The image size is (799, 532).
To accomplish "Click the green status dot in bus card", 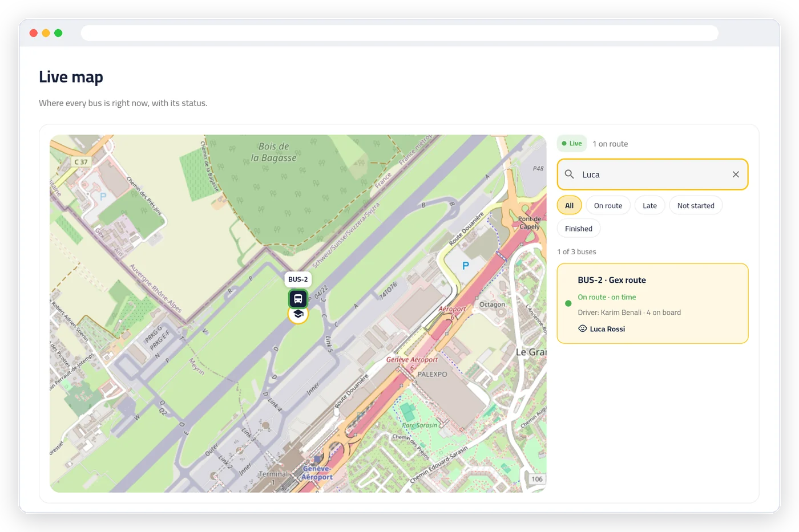I will coord(568,303).
